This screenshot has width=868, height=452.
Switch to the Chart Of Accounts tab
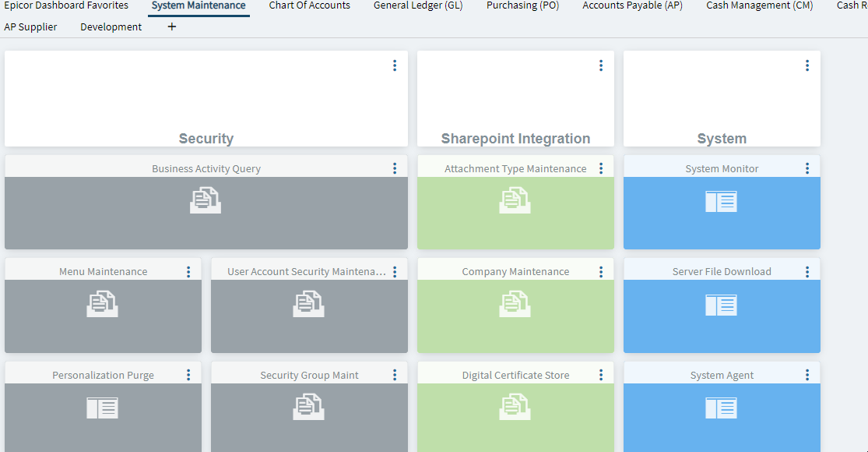pyautogui.click(x=310, y=5)
